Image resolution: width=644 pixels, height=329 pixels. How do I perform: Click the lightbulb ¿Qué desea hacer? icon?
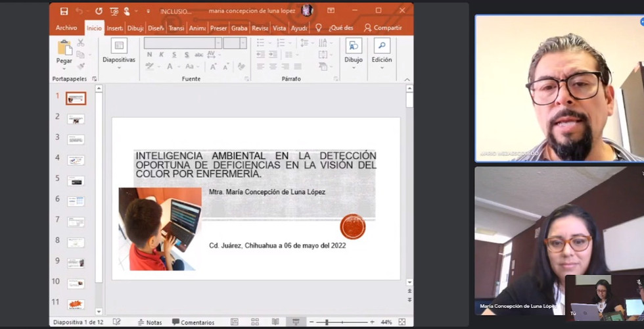pyautogui.click(x=318, y=28)
